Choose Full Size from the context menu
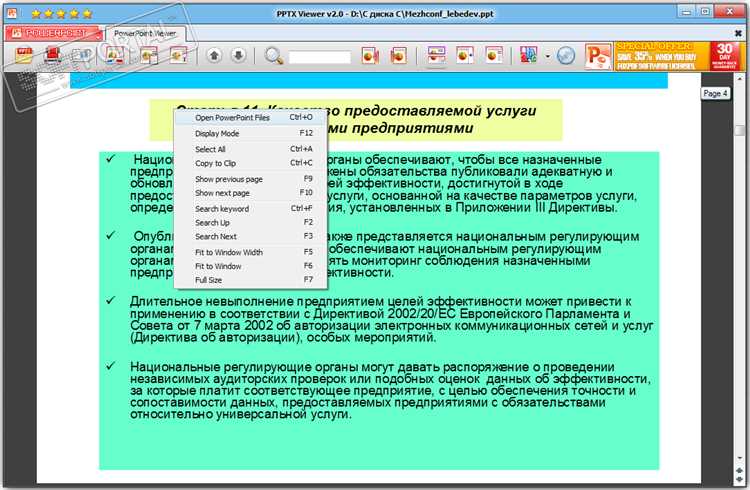This screenshot has width=750, height=490. point(208,280)
